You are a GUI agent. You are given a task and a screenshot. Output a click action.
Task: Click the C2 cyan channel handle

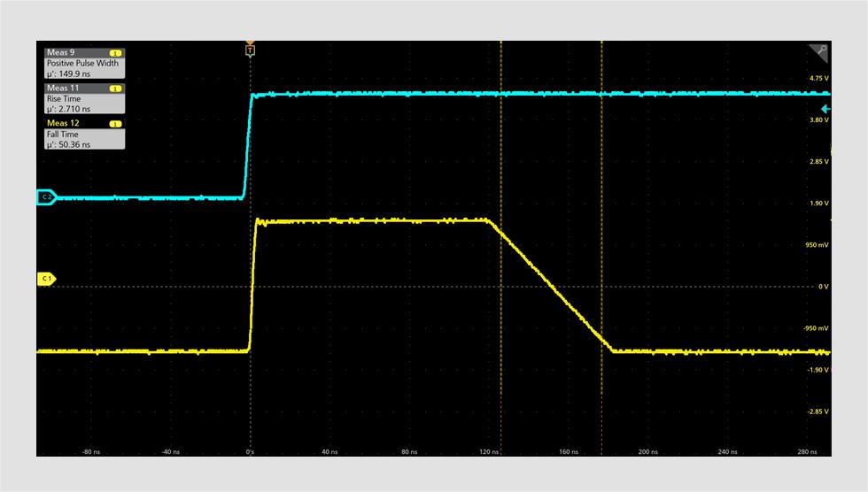tap(45, 197)
